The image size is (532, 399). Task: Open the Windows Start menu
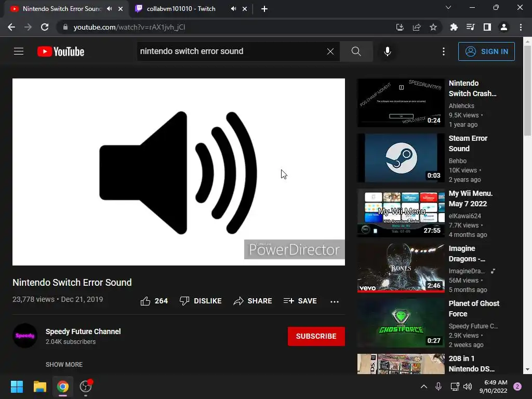coord(17,387)
